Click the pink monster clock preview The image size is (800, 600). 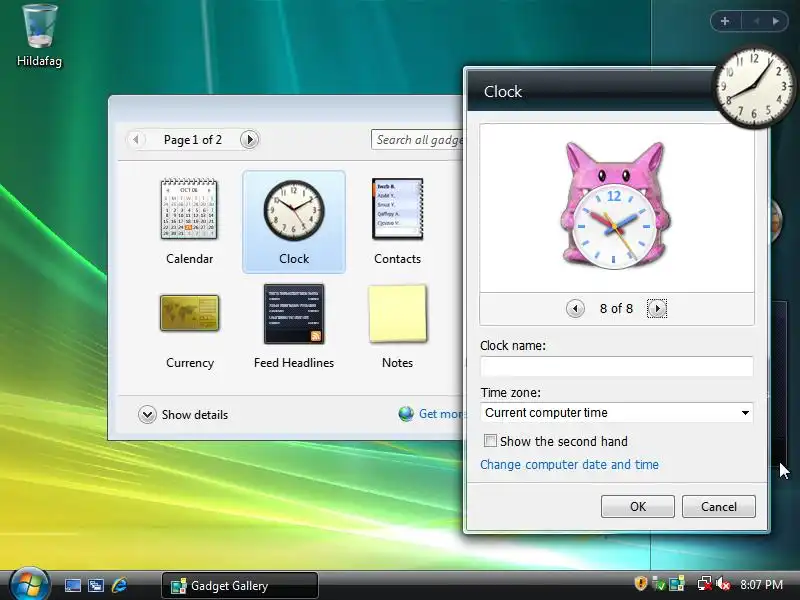(x=614, y=206)
